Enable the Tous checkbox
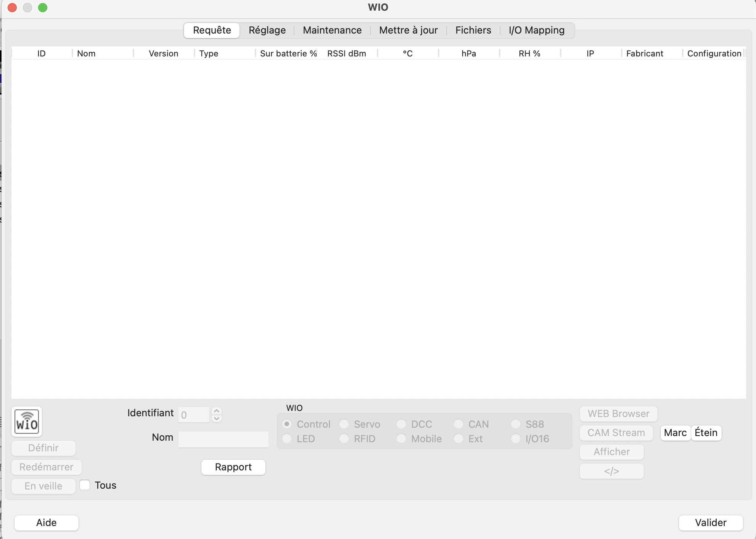The height and width of the screenshot is (539, 756). pos(85,485)
